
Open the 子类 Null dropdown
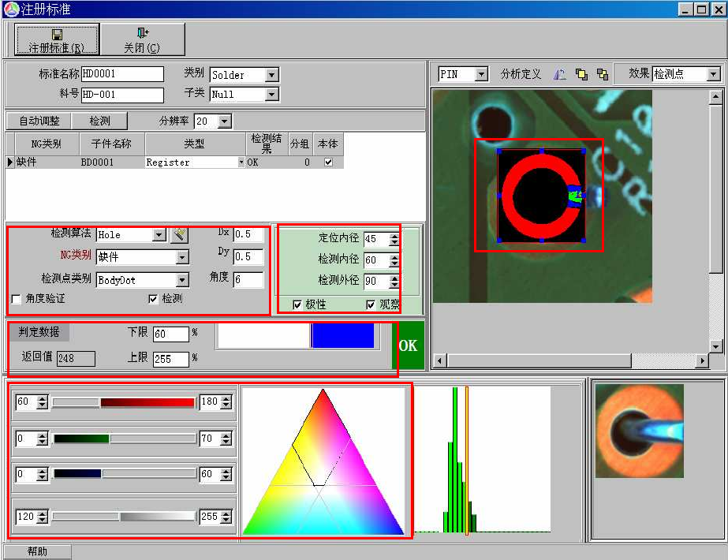[x=271, y=95]
